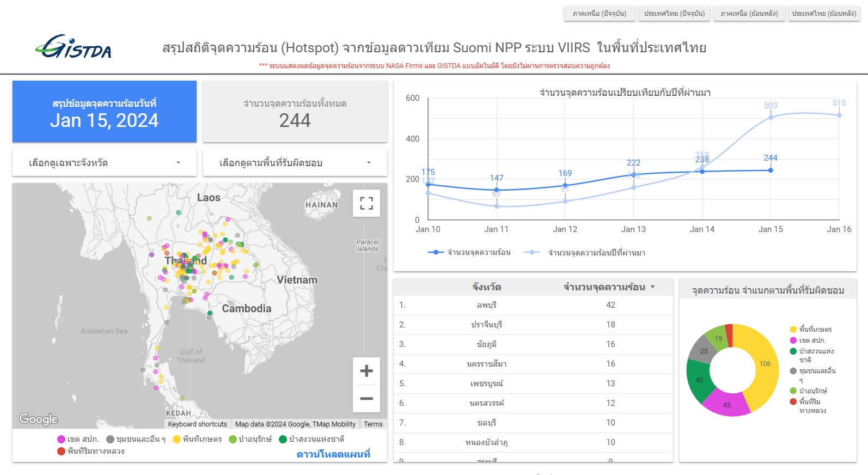The height and width of the screenshot is (475, 868).
Task: Click the ดาวน์โหลดแผนที่ download link
Action: coord(333,454)
